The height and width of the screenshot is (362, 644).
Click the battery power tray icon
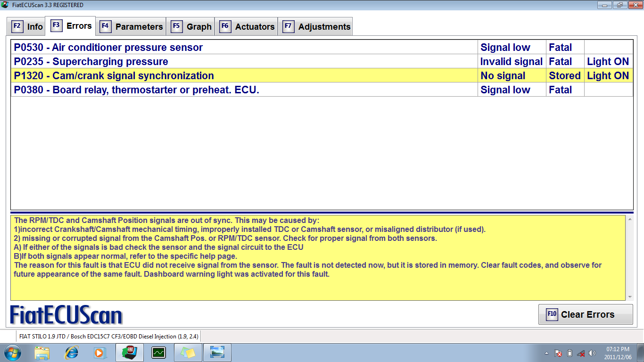570,353
